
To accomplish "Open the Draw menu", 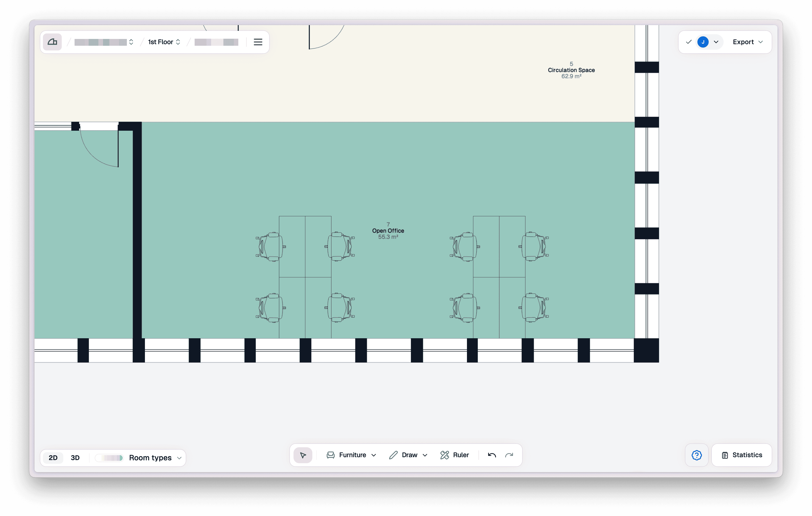I will click(x=408, y=455).
